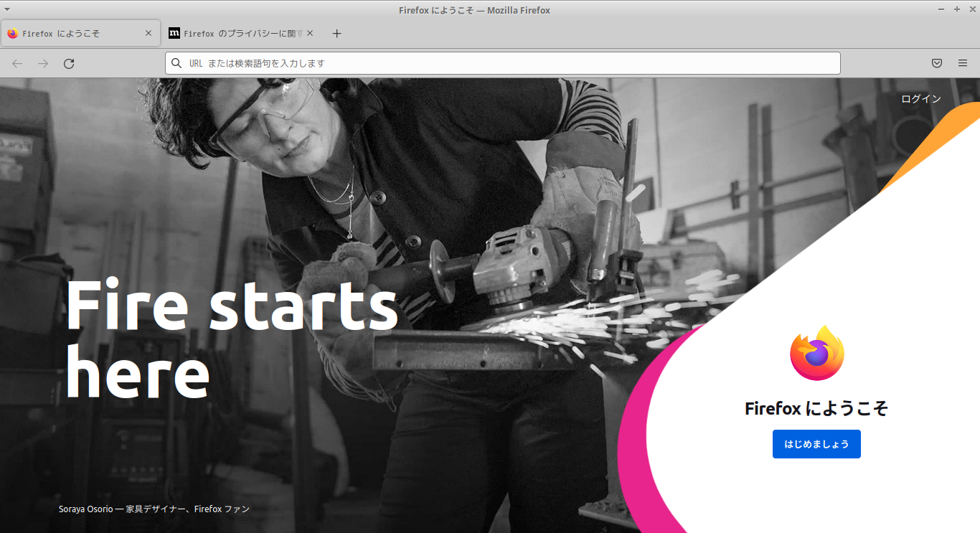Click the Firefox logo above the welcome text

coord(817,354)
